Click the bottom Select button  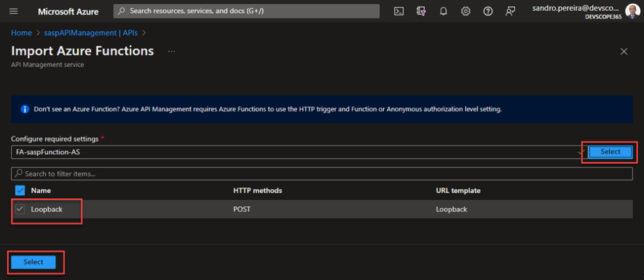[33, 262]
